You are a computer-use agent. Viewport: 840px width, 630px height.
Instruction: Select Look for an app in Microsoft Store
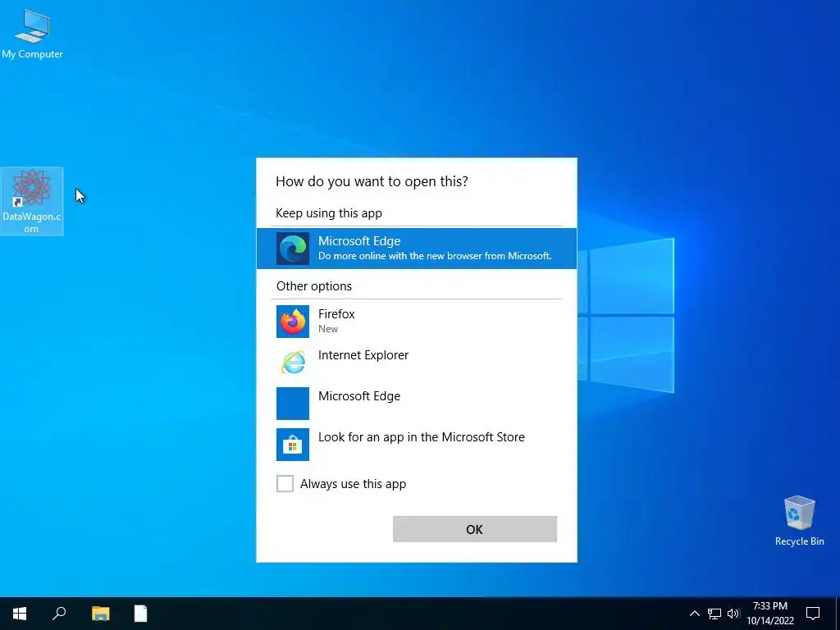(x=416, y=444)
